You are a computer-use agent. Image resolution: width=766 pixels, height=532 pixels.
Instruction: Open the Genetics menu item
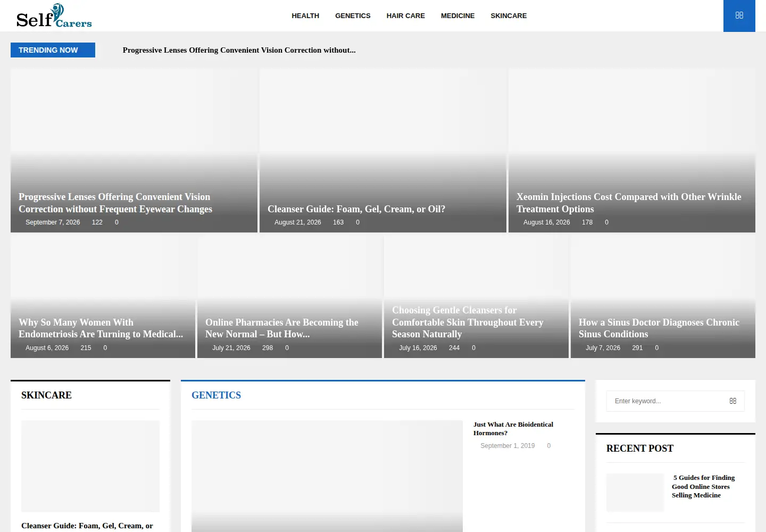pos(353,16)
